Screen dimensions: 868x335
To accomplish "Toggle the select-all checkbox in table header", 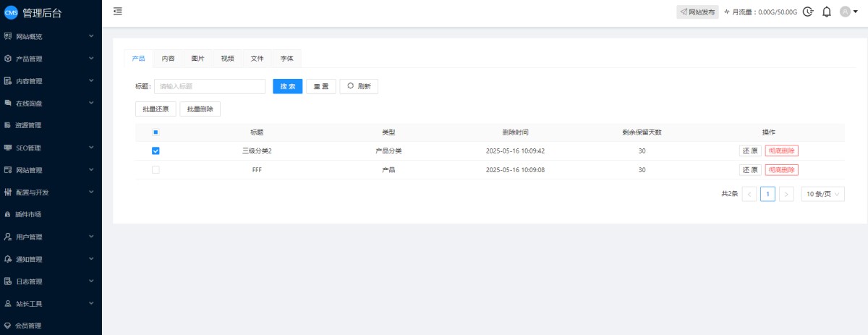I will click(x=156, y=132).
